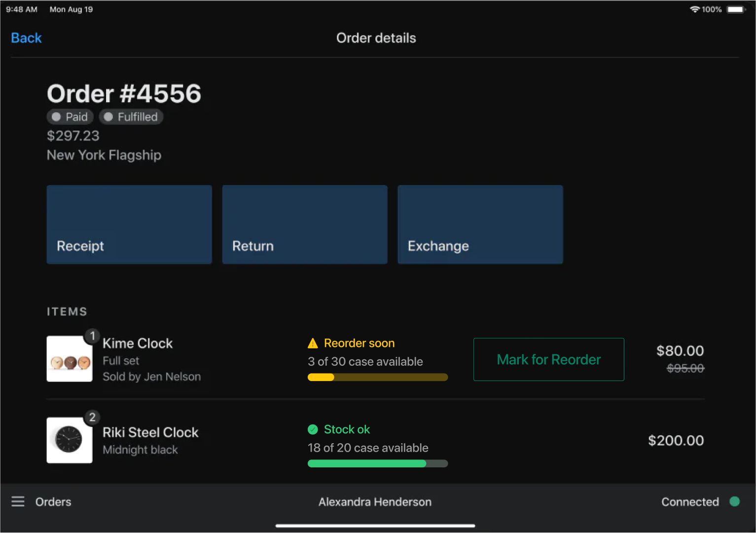Open the Kime Clock product thumbnail
The width and height of the screenshot is (756, 533).
69,359
